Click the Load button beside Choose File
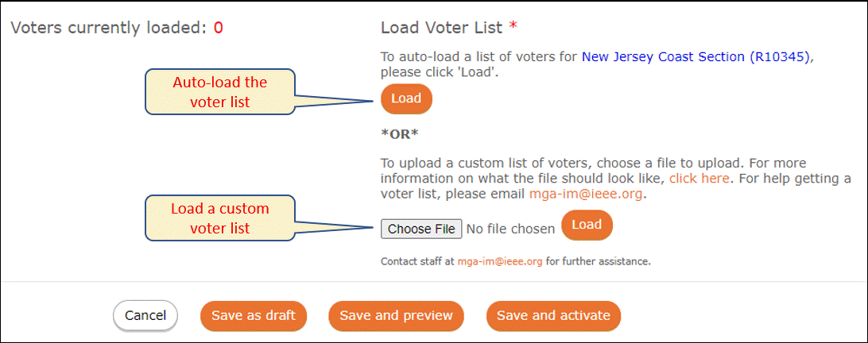This screenshot has width=868, height=343. [587, 225]
